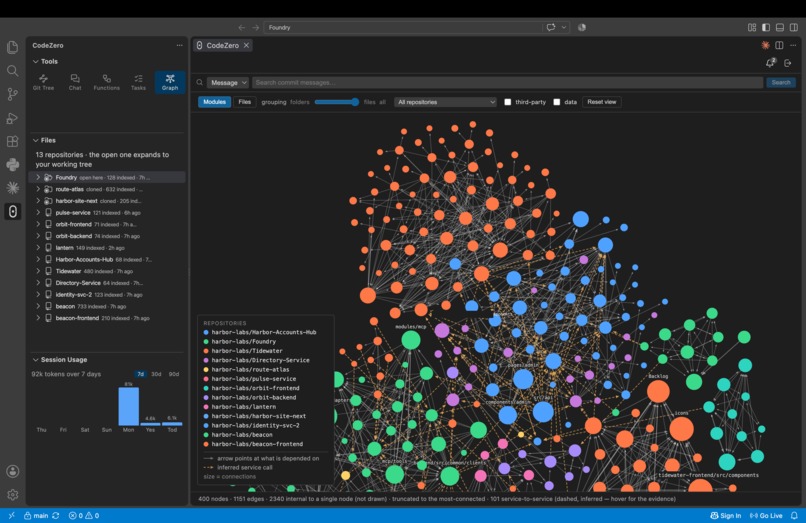
Task: Click the Search button
Action: click(781, 82)
